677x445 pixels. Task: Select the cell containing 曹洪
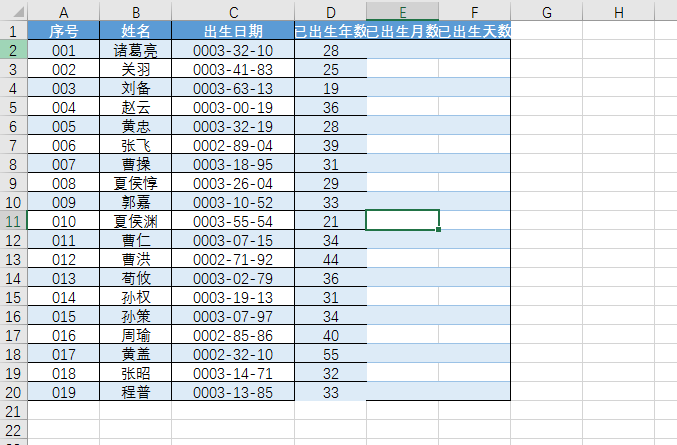pos(136,259)
